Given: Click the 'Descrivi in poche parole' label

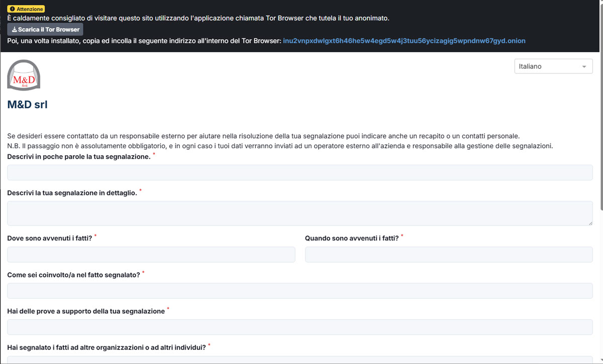Looking at the screenshot, I should click(78, 157).
